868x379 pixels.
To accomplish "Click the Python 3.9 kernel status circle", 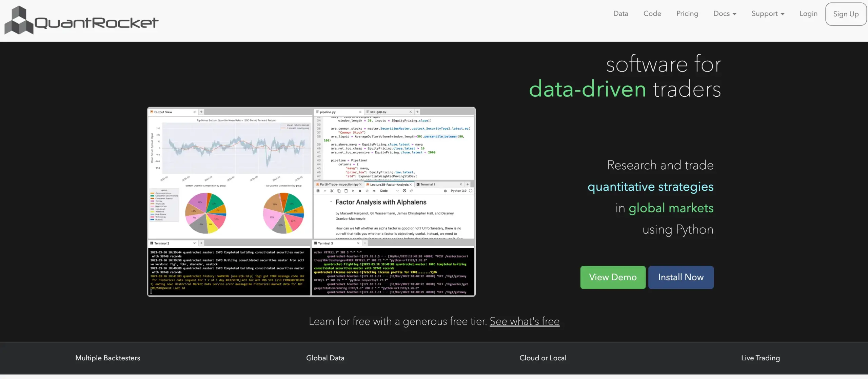I will 471,191.
